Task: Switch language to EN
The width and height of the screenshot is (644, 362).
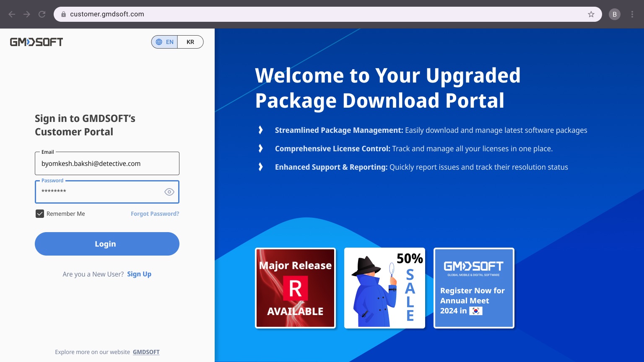Action: point(165,42)
